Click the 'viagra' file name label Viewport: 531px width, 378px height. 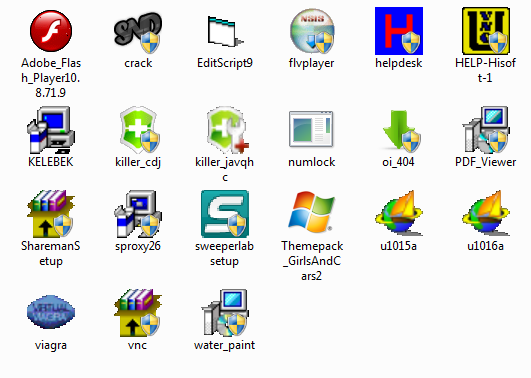pyautogui.click(x=51, y=345)
